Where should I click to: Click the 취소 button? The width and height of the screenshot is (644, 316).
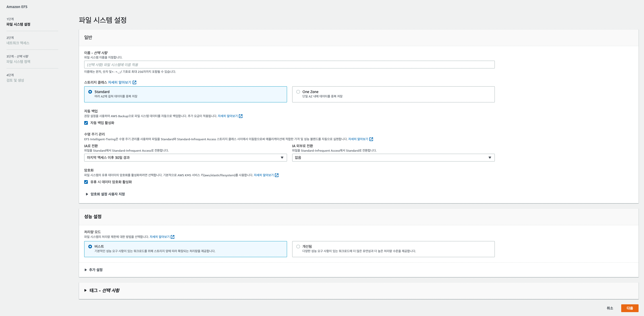coord(610,308)
